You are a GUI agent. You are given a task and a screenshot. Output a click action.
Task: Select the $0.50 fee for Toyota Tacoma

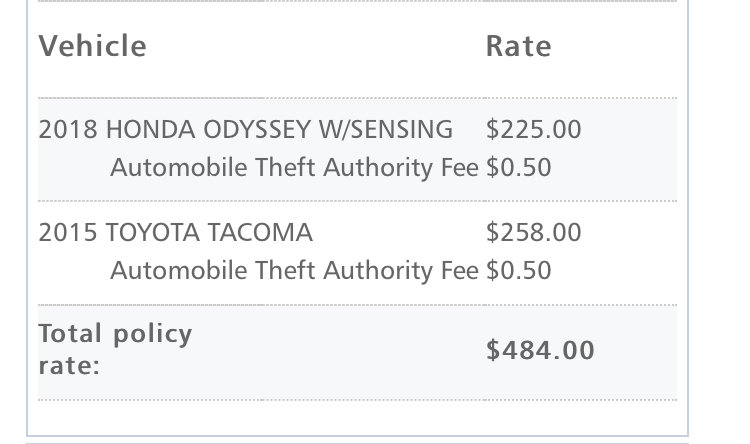[x=518, y=271]
